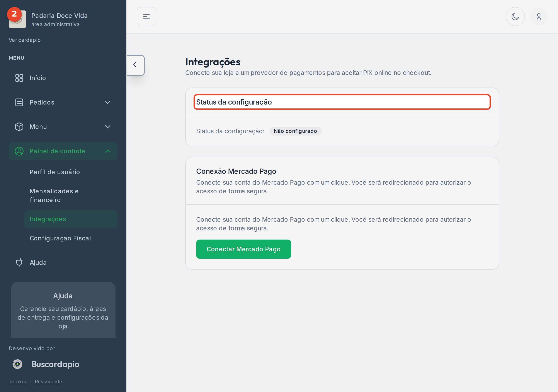Click the Conectar Mercado Pago button

tap(243, 249)
